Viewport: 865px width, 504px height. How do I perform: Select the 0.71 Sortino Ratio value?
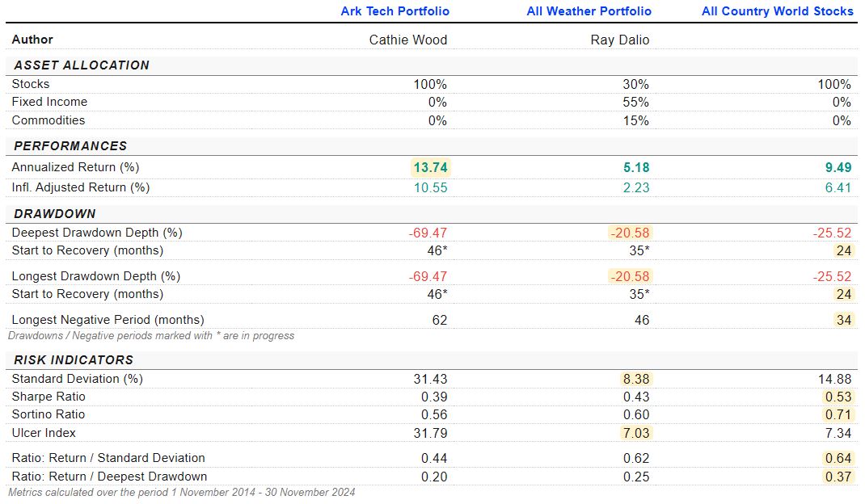pyautogui.click(x=838, y=414)
